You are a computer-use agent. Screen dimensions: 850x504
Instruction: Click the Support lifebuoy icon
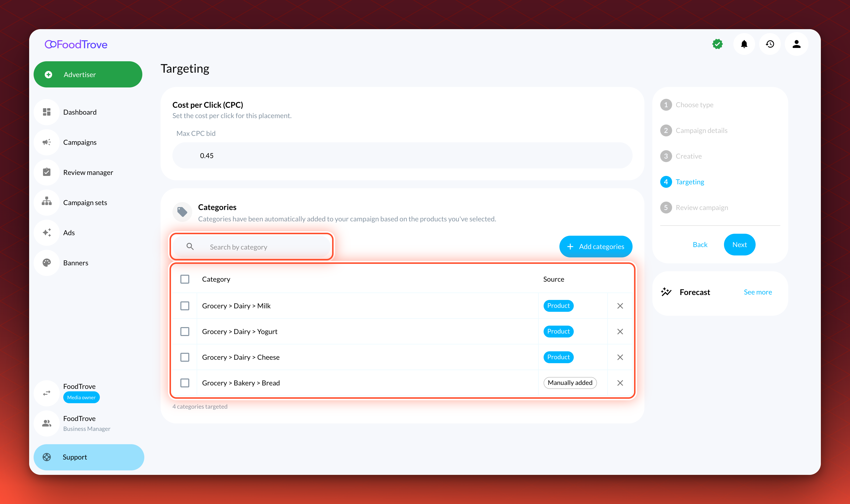pos(47,457)
